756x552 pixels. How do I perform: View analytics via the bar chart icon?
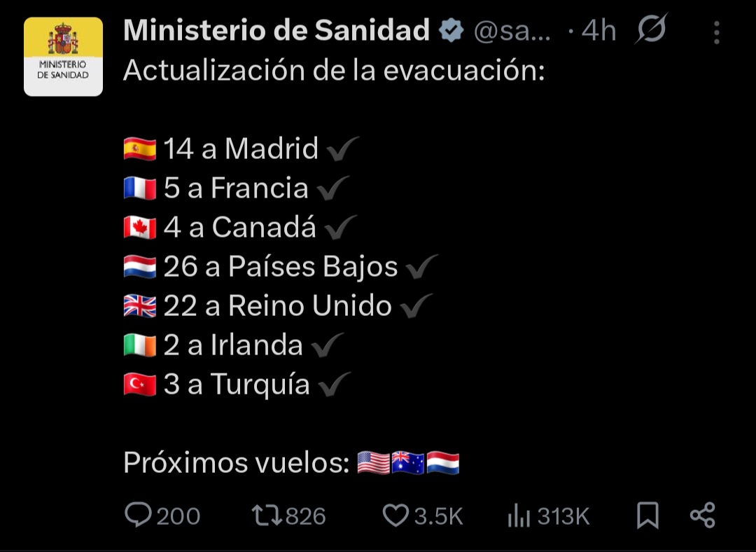point(519,516)
